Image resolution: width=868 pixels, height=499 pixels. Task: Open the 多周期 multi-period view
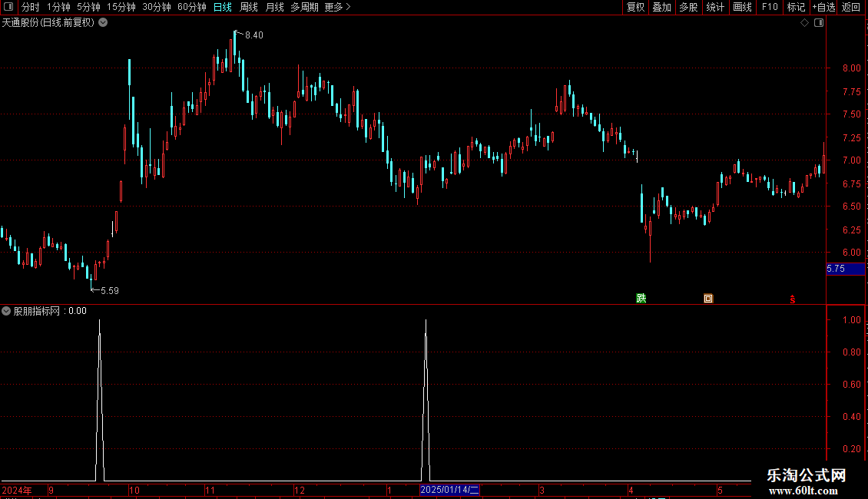tap(304, 7)
